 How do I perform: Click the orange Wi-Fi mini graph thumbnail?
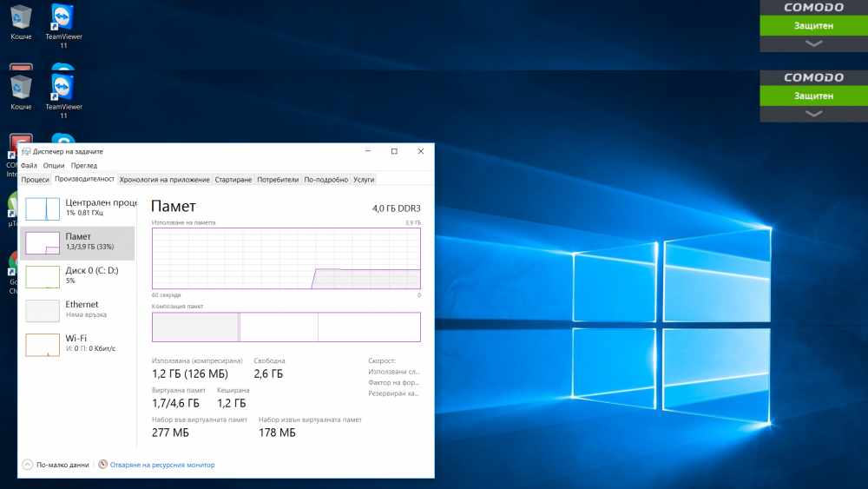pyautogui.click(x=43, y=345)
